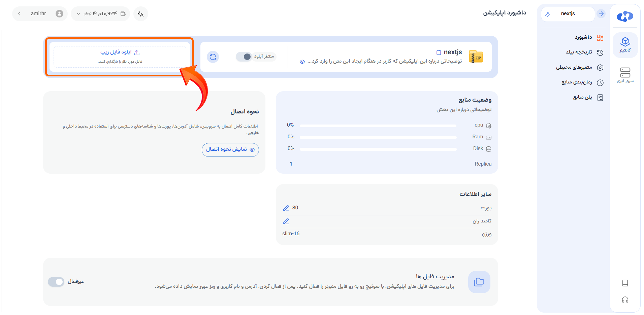Open زمان‌بندی منابع resource scheduling menu
This screenshot has width=644, height=315.
[582, 82]
